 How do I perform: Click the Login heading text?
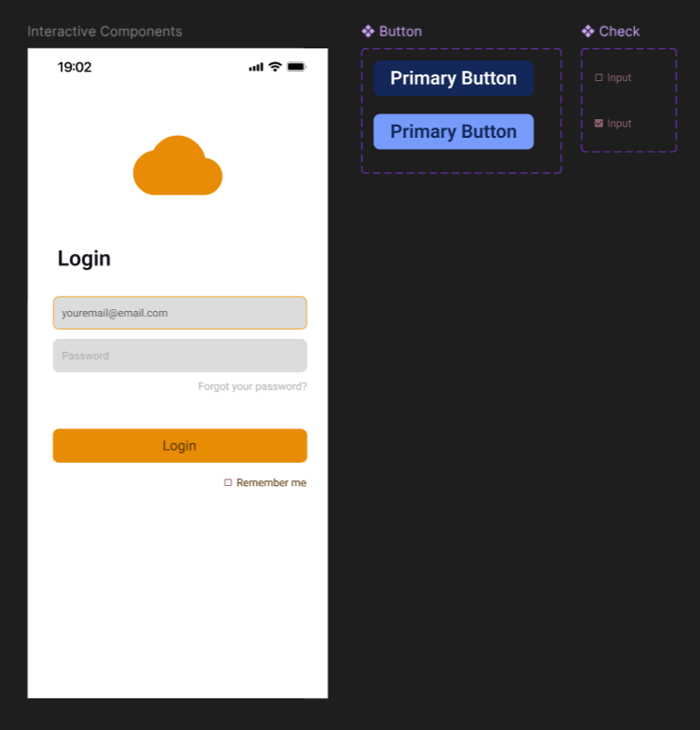tap(84, 259)
